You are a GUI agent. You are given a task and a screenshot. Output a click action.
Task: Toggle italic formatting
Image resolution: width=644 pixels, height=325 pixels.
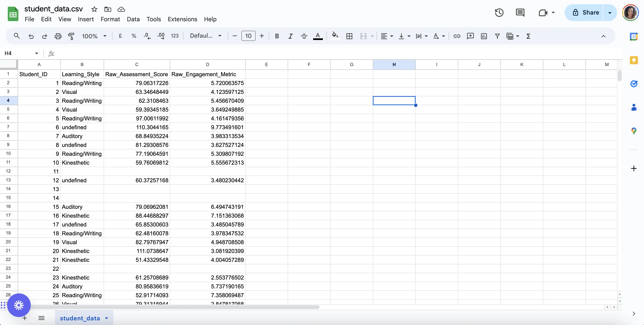(x=290, y=36)
